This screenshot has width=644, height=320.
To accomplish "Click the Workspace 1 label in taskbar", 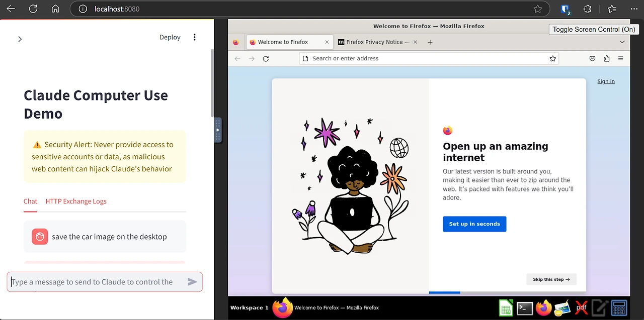I will click(250, 307).
